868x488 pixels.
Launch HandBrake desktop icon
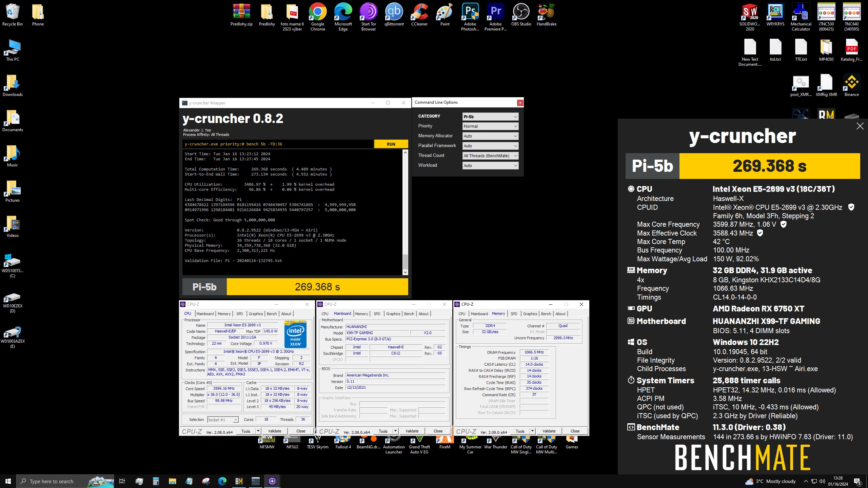(x=547, y=15)
